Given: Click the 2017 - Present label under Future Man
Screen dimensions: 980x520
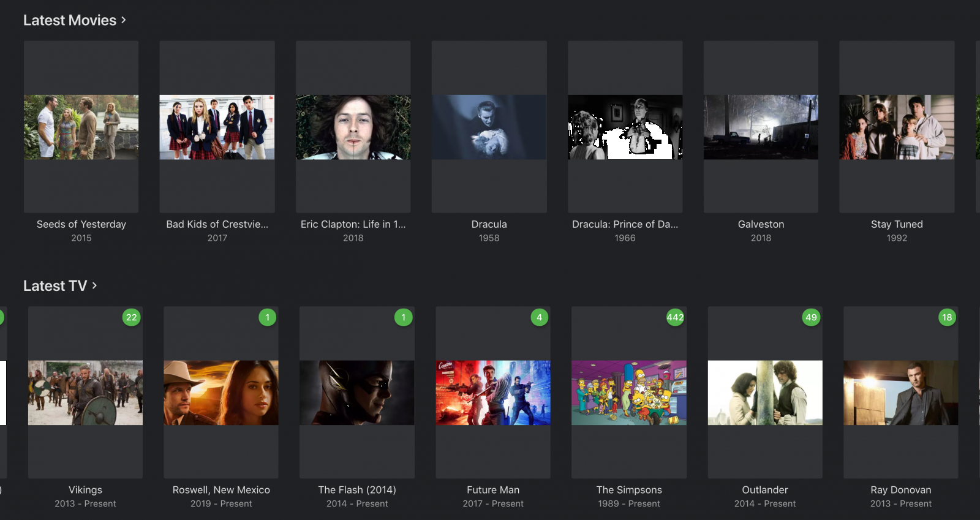Looking at the screenshot, I should pos(493,504).
